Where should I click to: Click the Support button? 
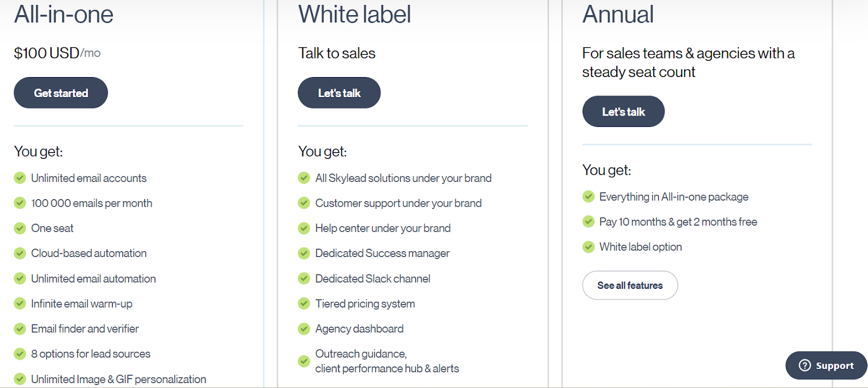coord(826,365)
